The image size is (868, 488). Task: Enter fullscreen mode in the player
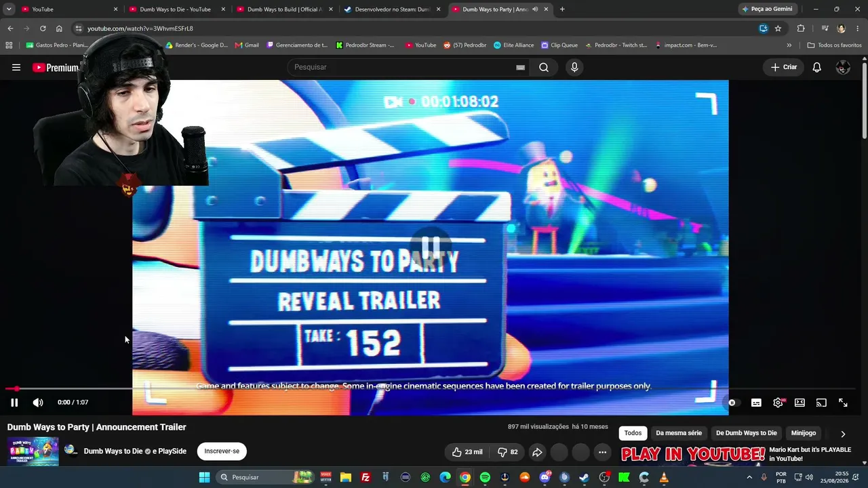tap(843, 403)
